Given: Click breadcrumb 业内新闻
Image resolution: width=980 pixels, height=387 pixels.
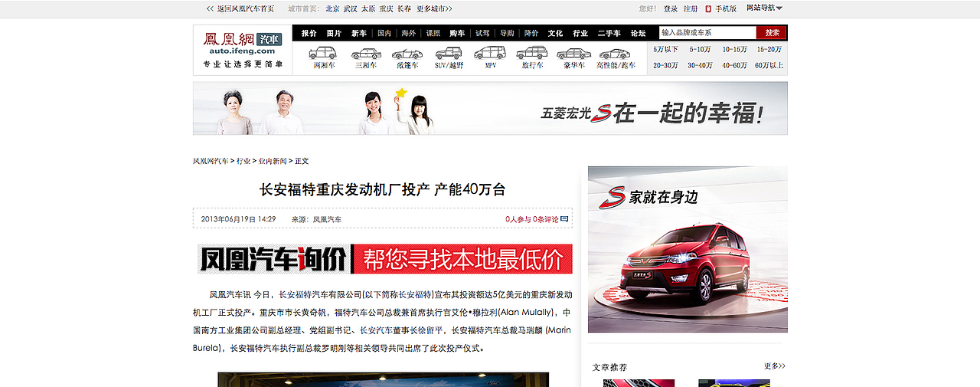Looking at the screenshot, I should (x=273, y=161).
